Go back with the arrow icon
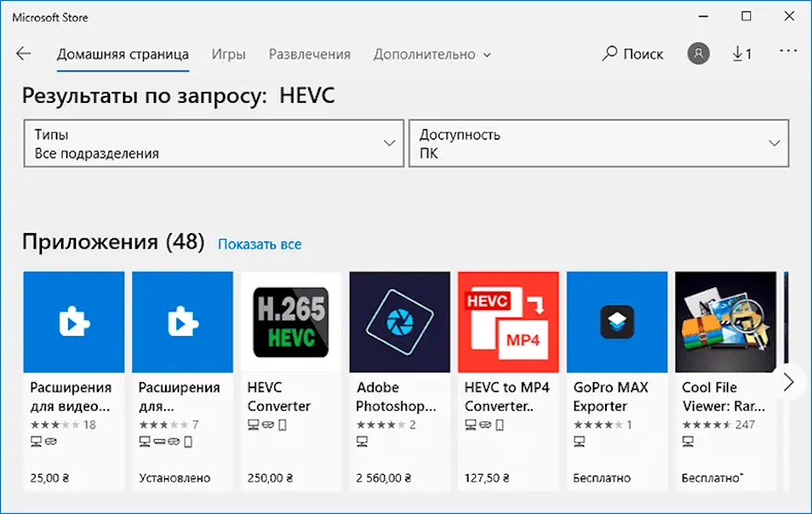This screenshot has width=812, height=514. (x=24, y=54)
